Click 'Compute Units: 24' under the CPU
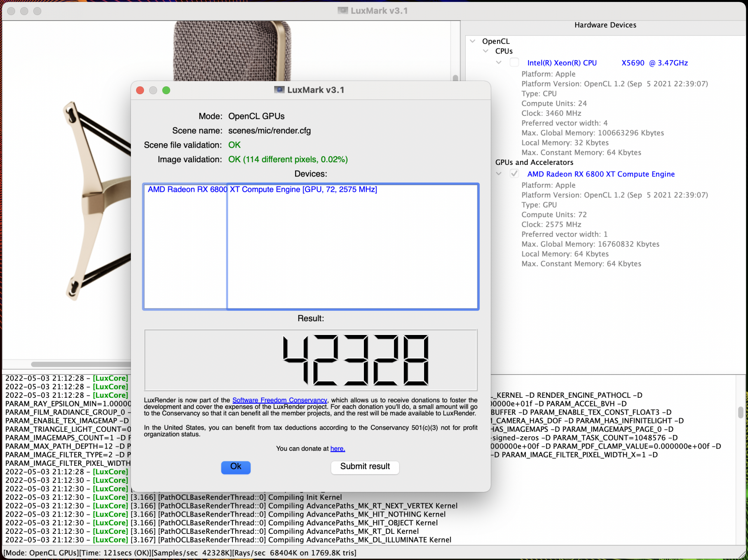Image resolution: width=748 pixels, height=560 pixels. click(x=554, y=104)
